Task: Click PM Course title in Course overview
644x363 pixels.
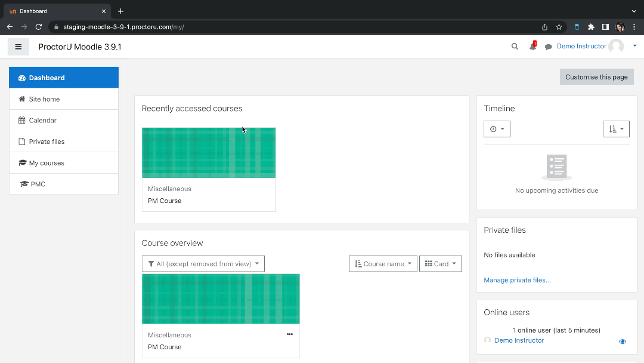Action: point(165,347)
